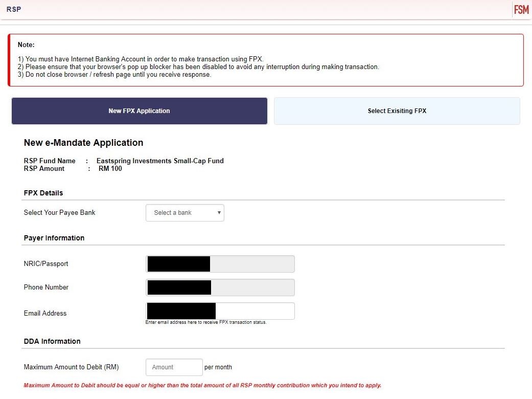Image resolution: width=532 pixels, height=399 pixels.
Task: Click the FPX Details section heading
Action: tap(43, 193)
